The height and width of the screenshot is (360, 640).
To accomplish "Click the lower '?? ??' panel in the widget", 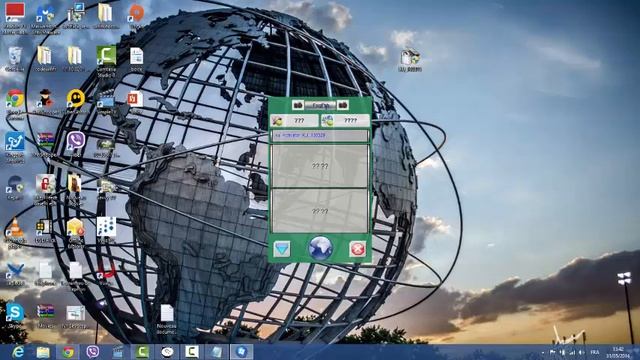I will (x=320, y=211).
